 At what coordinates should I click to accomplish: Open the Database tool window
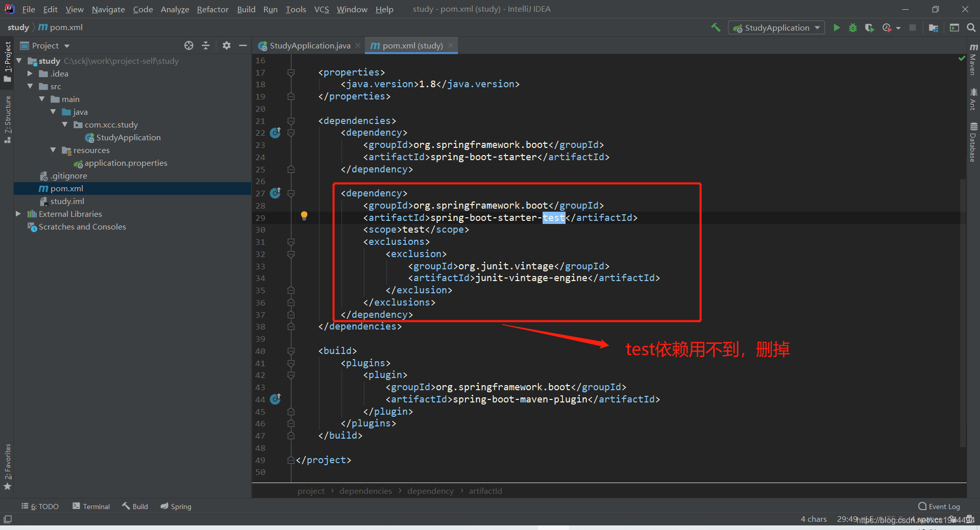(973, 142)
